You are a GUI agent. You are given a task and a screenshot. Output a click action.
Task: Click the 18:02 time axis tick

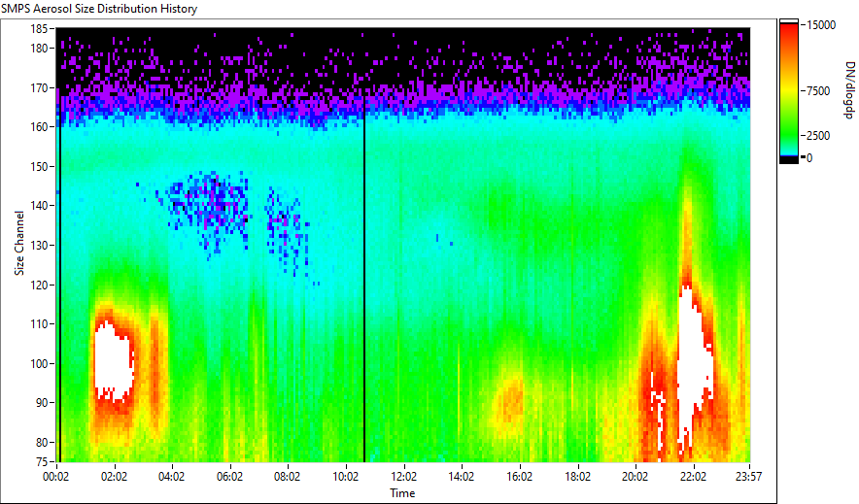(x=578, y=477)
